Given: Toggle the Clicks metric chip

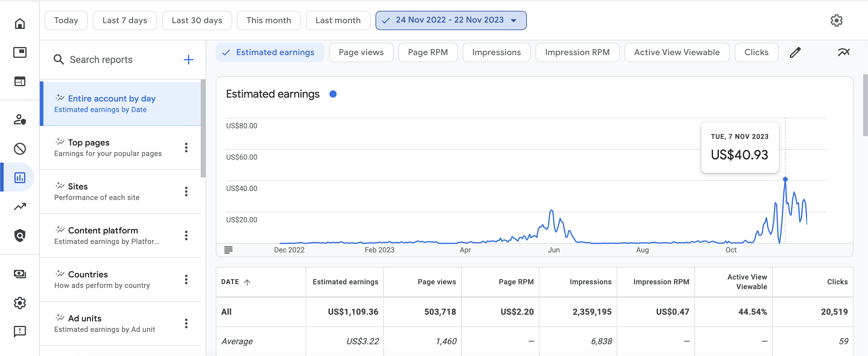Looking at the screenshot, I should tap(756, 52).
